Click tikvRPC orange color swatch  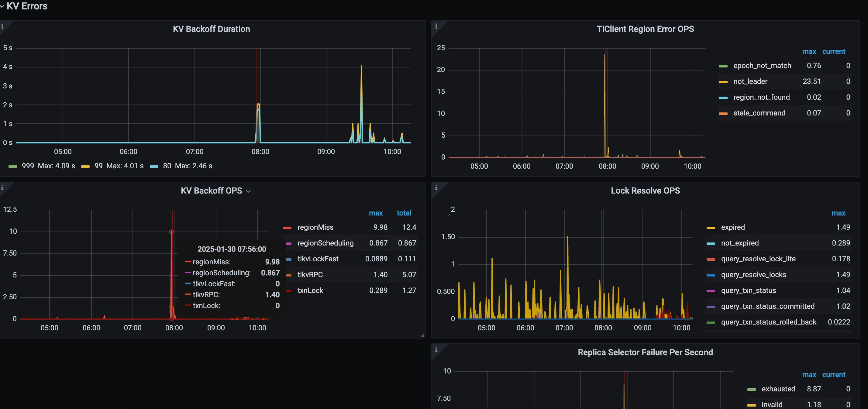(x=289, y=275)
